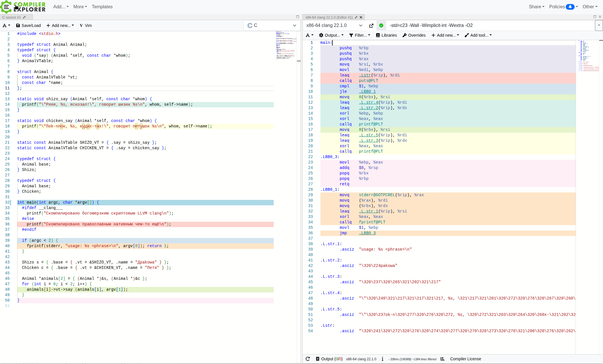Open compiler pane font size dropdown
Screen dimensions: 603x364
310,35
